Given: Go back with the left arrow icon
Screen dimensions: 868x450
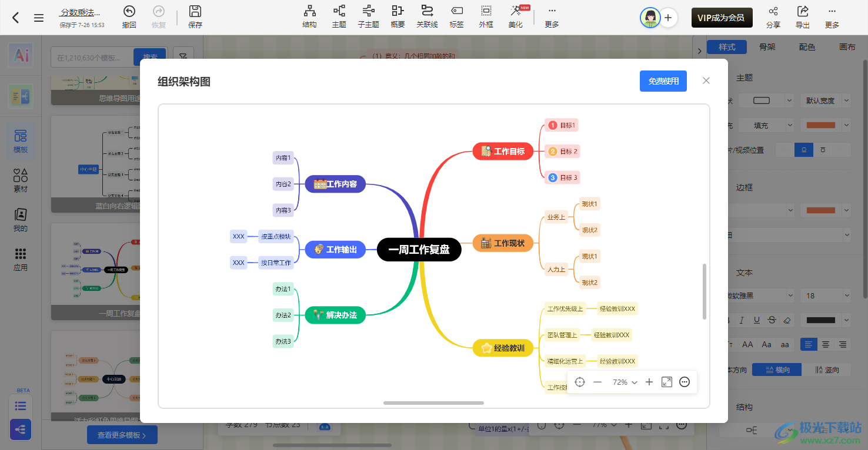Looking at the screenshot, I should [x=16, y=18].
